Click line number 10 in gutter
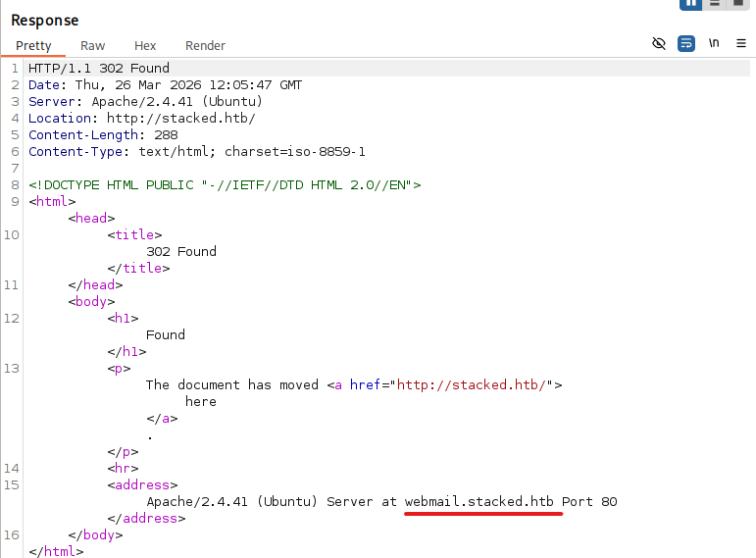The width and height of the screenshot is (756, 558). point(12,235)
